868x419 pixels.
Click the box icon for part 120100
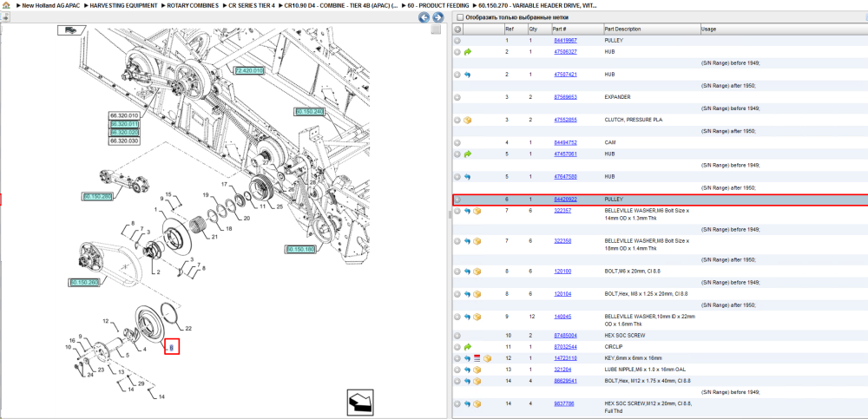click(477, 272)
